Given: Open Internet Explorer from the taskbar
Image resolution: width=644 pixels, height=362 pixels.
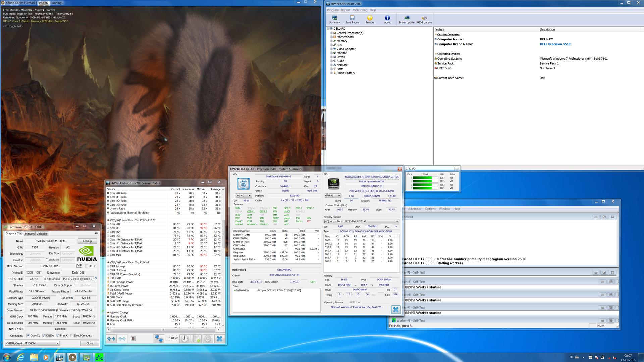Looking at the screenshot, I should 21,357.
